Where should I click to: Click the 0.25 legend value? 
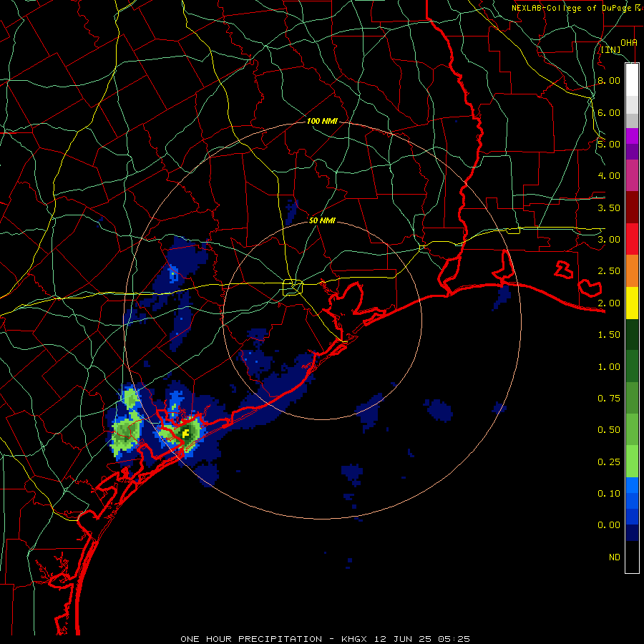609,462
